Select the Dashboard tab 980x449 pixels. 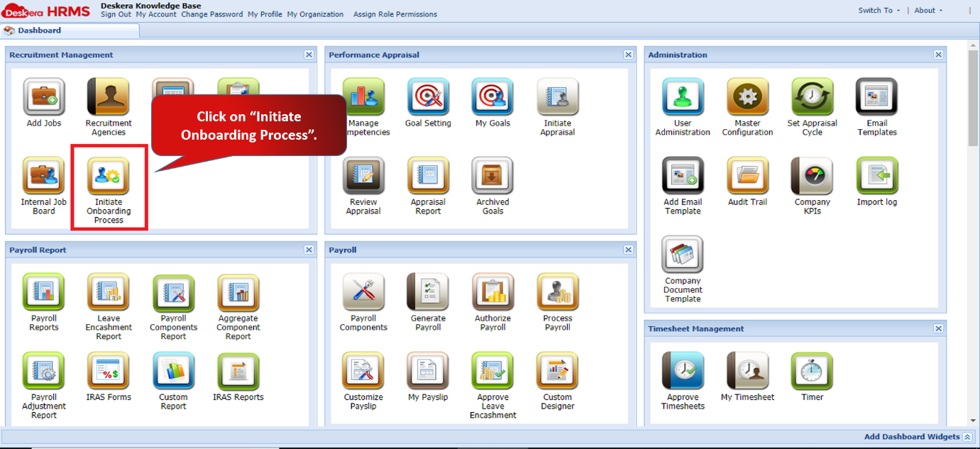click(70, 31)
